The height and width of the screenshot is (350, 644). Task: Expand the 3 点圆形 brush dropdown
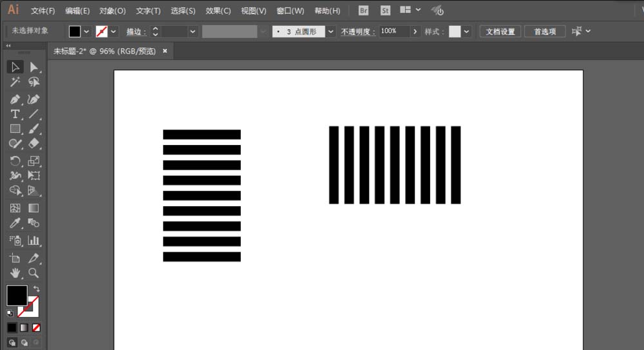click(331, 32)
